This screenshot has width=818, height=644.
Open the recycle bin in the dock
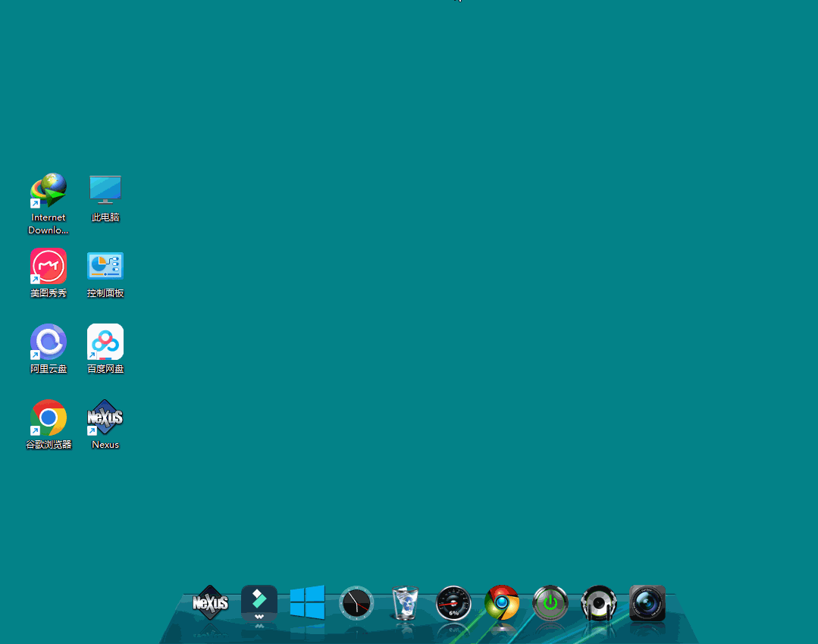pyautogui.click(x=405, y=603)
